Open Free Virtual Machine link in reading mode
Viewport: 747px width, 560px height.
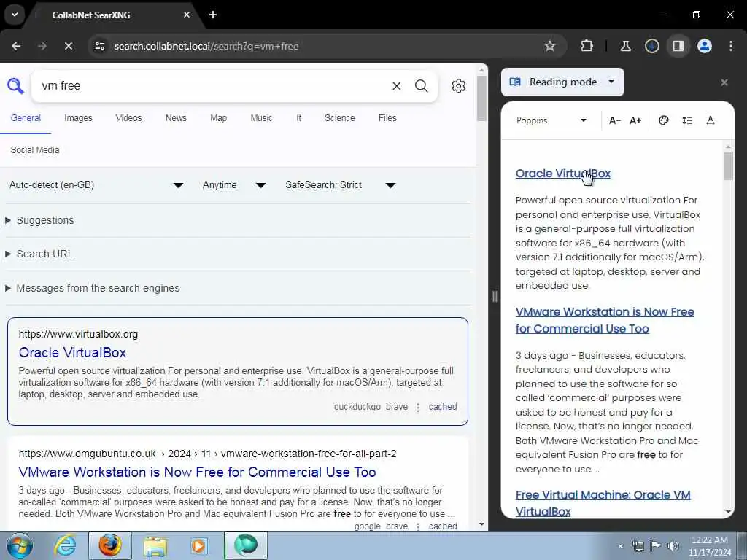point(603,503)
